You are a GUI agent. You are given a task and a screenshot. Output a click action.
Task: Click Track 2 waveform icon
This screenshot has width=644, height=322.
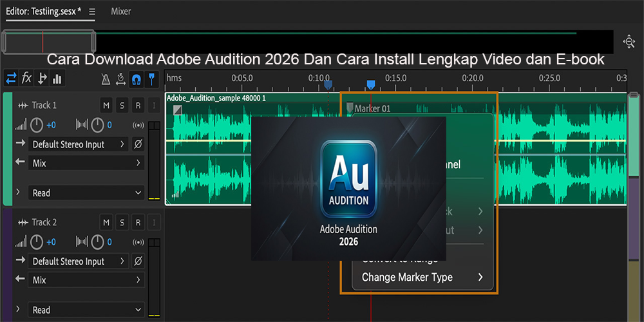(x=23, y=223)
